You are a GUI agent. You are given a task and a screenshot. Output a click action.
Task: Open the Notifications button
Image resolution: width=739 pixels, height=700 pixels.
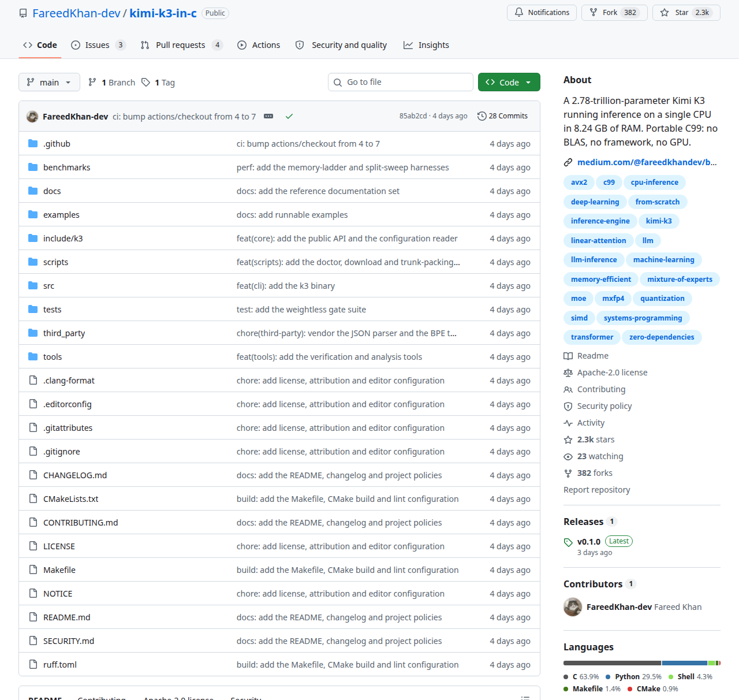pos(542,12)
